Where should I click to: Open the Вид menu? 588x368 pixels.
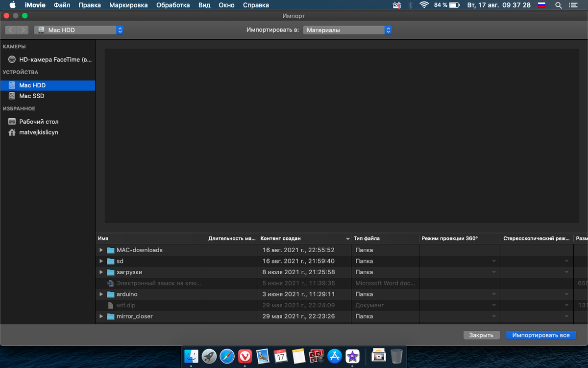tap(204, 5)
